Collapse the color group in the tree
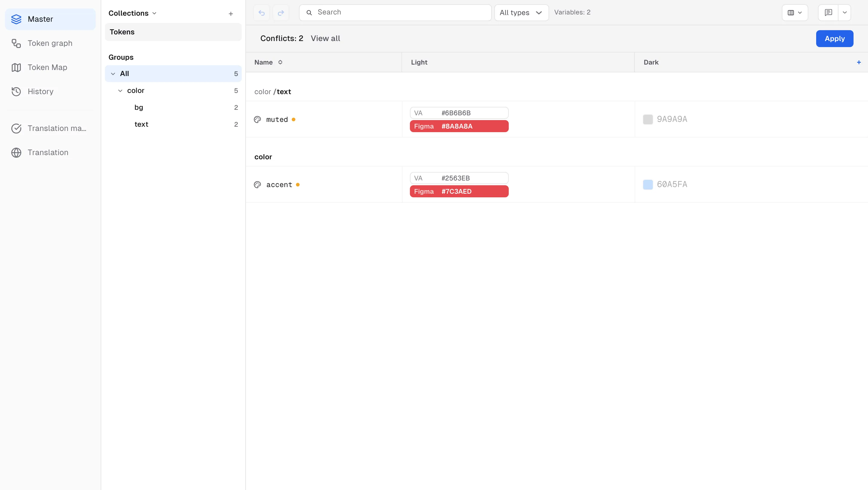 [x=120, y=91]
